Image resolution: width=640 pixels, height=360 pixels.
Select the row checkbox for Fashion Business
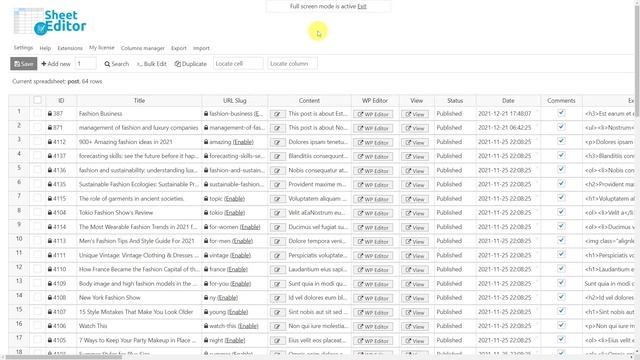(37, 113)
